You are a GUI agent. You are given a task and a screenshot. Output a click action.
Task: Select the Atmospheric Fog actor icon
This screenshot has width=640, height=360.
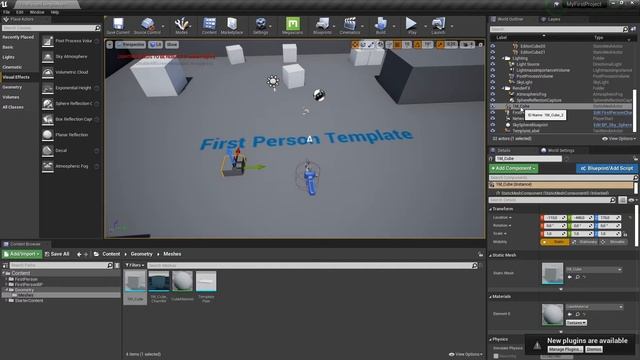[x=48, y=166]
